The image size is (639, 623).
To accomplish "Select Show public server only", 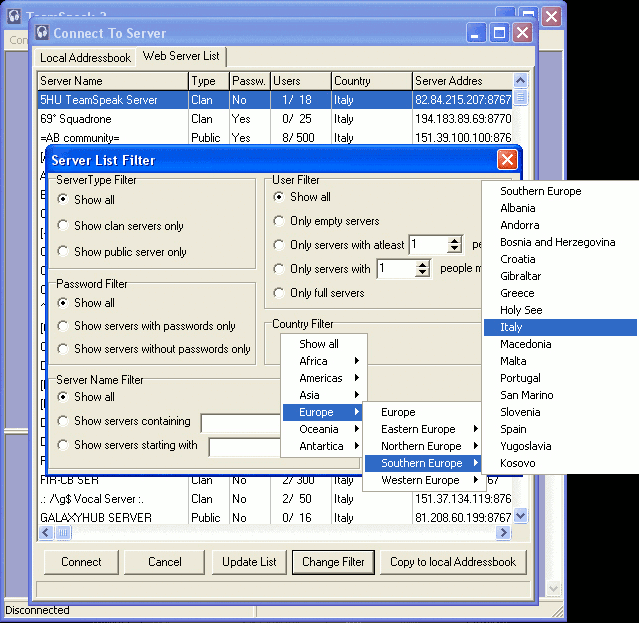I will (x=122, y=252).
